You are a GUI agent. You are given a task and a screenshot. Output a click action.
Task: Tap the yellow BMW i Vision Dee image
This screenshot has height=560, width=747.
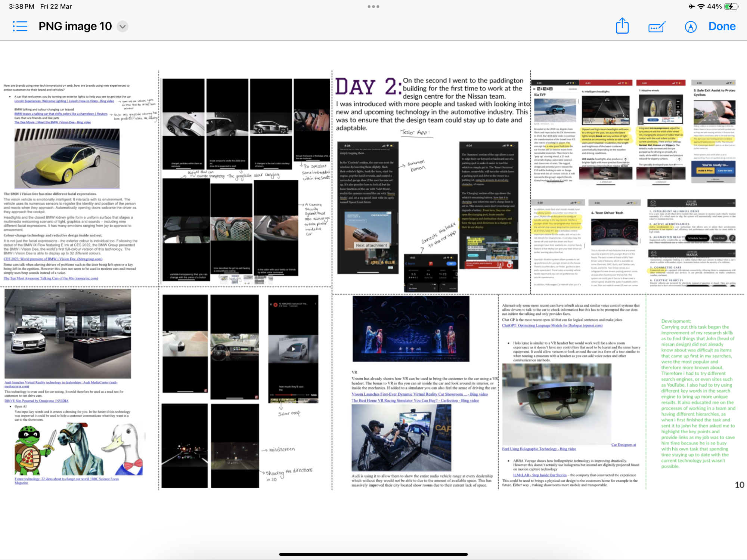[67, 158]
